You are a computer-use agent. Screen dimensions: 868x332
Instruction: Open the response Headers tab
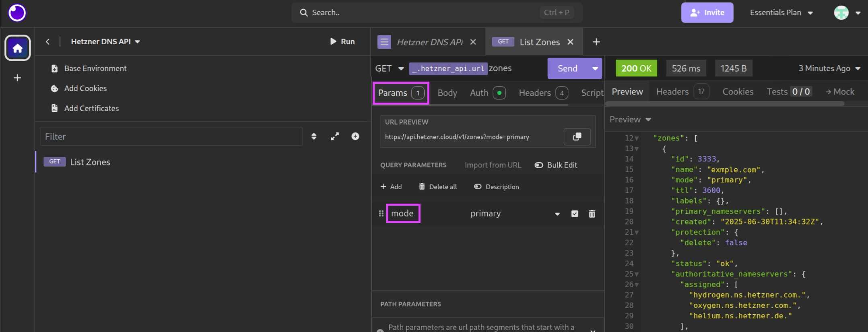pos(672,92)
